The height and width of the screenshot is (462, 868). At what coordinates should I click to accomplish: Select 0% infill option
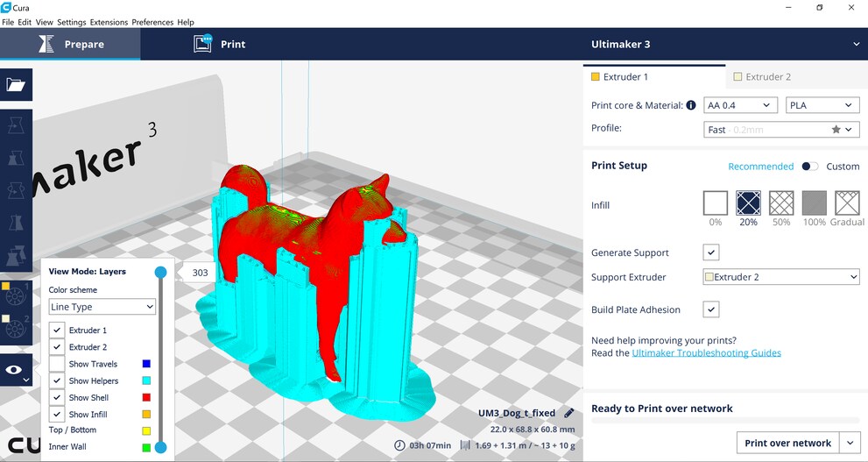click(x=716, y=203)
